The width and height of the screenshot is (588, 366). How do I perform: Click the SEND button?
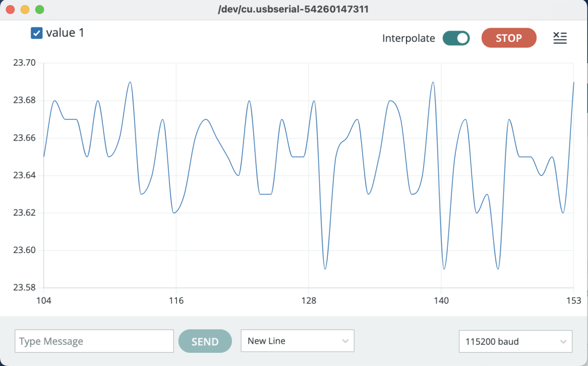pyautogui.click(x=205, y=341)
